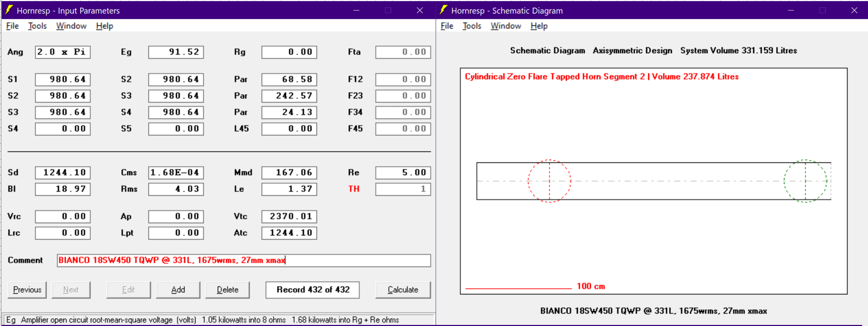Click the F34 field
This screenshot has width=868, height=326.
403,112
